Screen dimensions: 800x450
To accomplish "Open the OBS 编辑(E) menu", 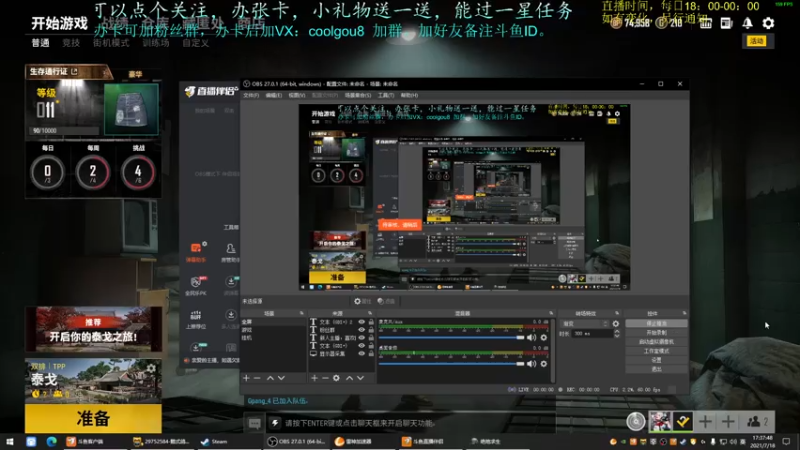I will (x=273, y=95).
